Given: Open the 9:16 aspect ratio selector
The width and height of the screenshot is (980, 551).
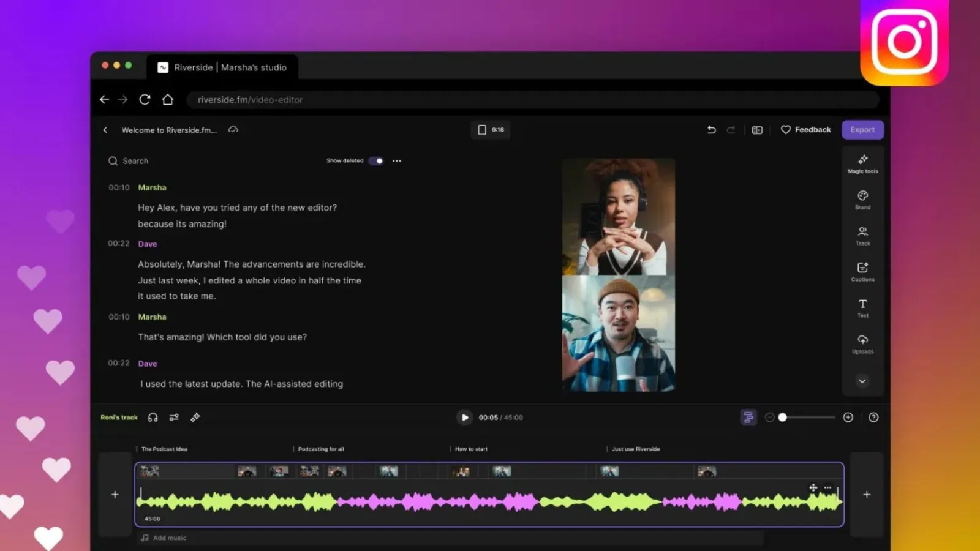Looking at the screenshot, I should (491, 130).
